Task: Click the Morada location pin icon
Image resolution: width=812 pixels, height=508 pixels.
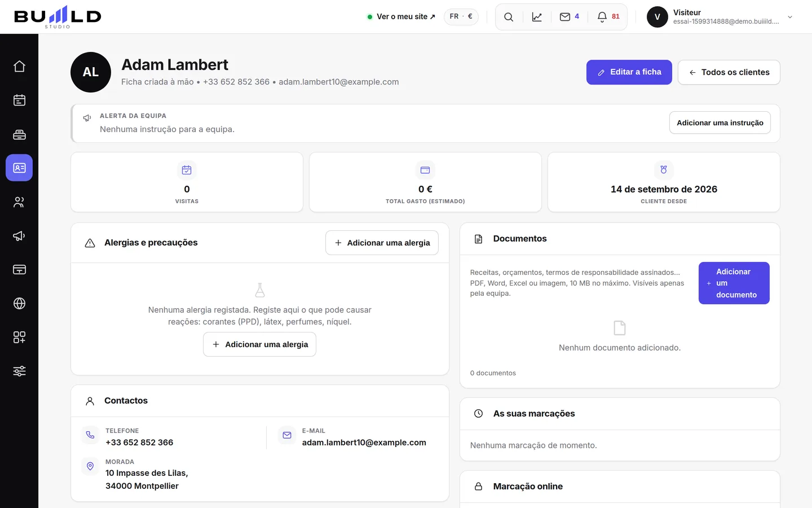Action: (90, 466)
